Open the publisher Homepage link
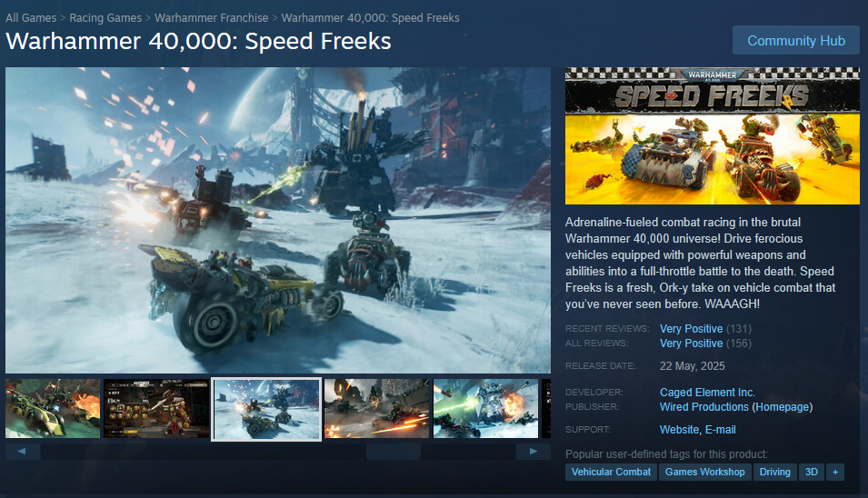This screenshot has width=868, height=498. tap(782, 407)
